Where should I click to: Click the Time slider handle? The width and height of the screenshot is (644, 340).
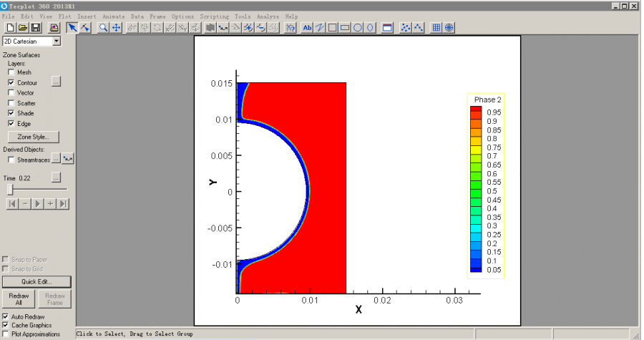10,189
